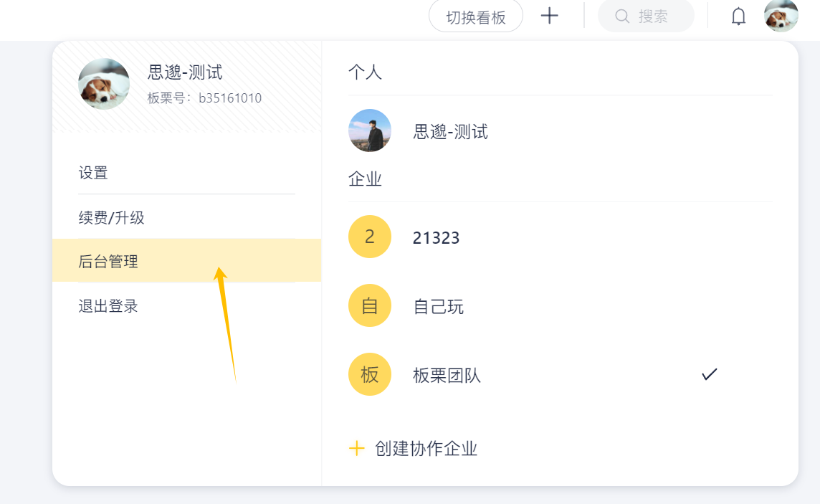Select 续费/升级 menu item
Screen dimensions: 820x504
[112, 217]
